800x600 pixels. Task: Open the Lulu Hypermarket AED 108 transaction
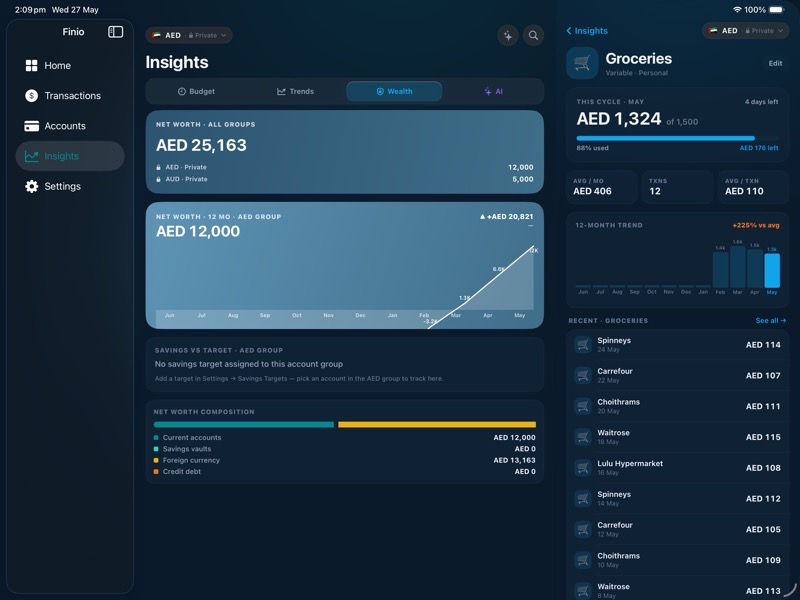[677, 468]
